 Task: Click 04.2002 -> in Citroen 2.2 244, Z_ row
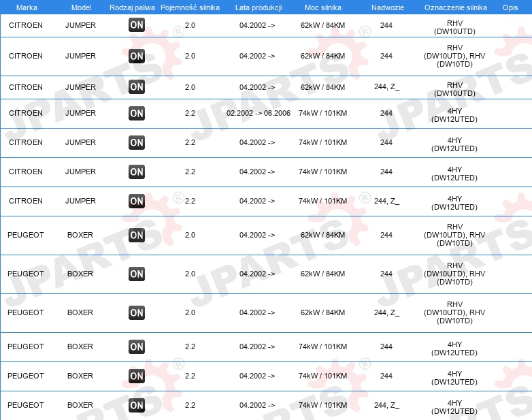tap(257, 201)
